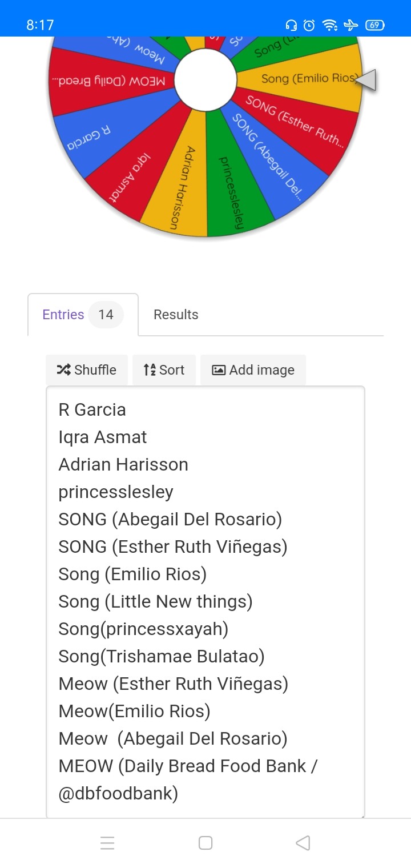411x868 pixels.
Task: Tap the Android back triangle icon
Action: 303,843
